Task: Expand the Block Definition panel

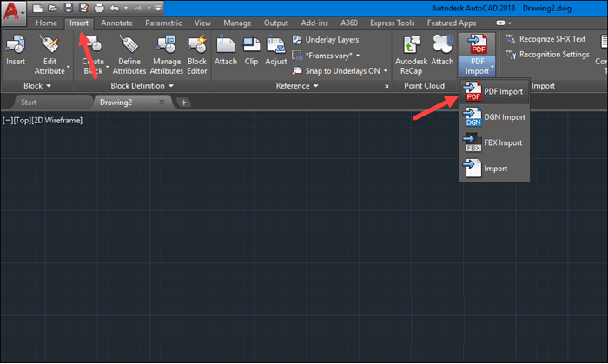Action: click(142, 86)
